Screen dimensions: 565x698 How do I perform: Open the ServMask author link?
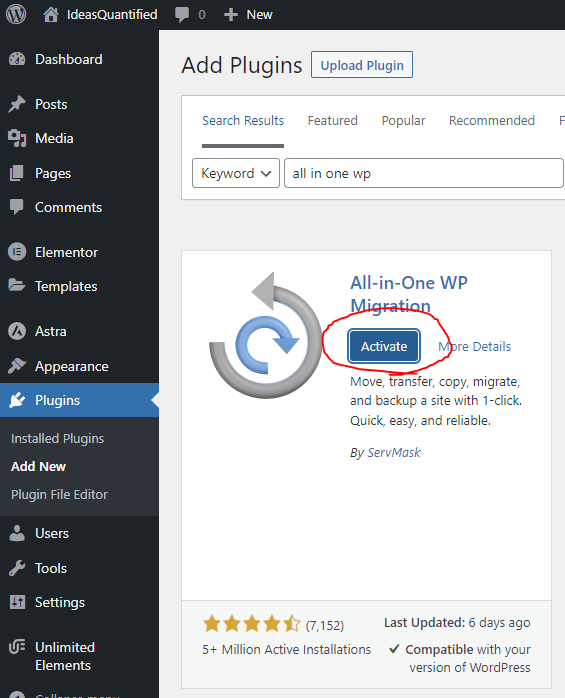pyautogui.click(x=394, y=453)
